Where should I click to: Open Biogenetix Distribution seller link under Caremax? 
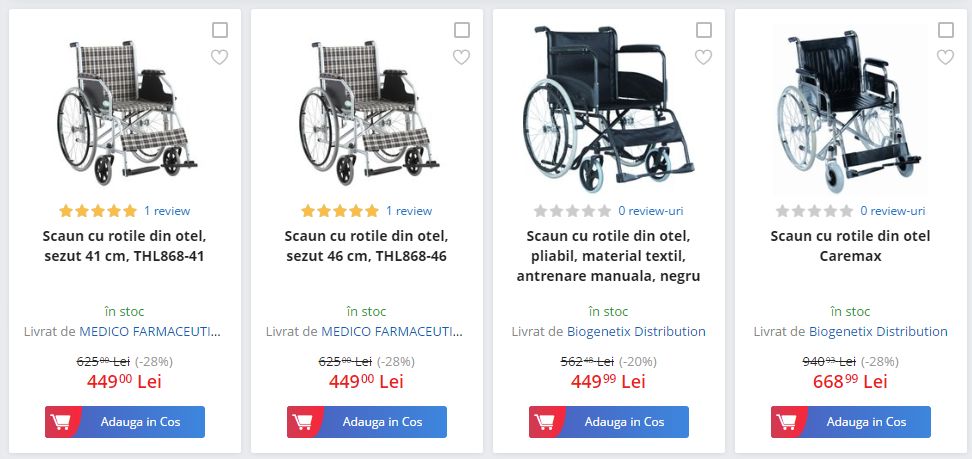pyautogui.click(x=878, y=331)
